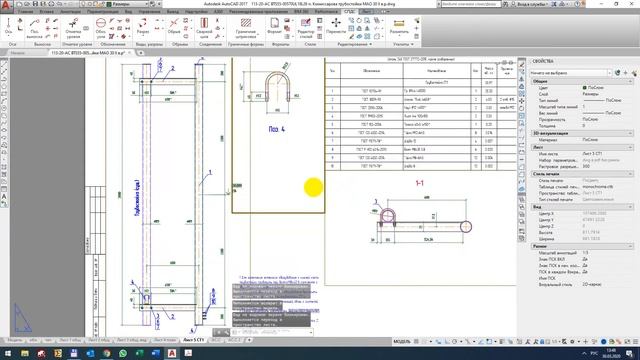Add a new drawing tab with plus
Image resolution: width=640 pixels, height=360 pixels.
140,53
